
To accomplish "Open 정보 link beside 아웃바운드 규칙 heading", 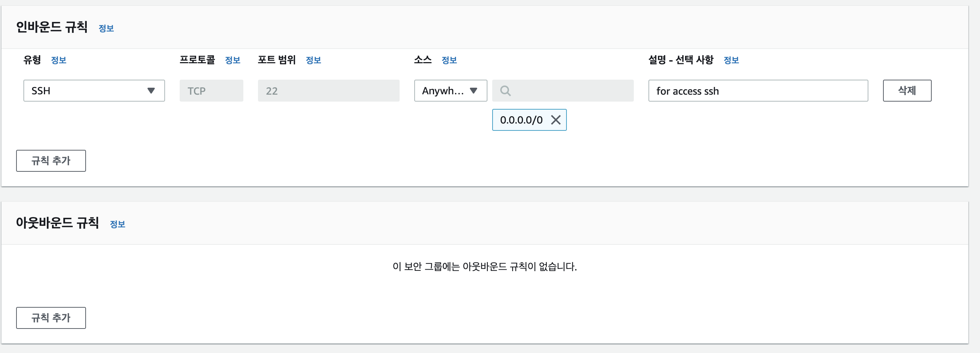I will pos(117,224).
